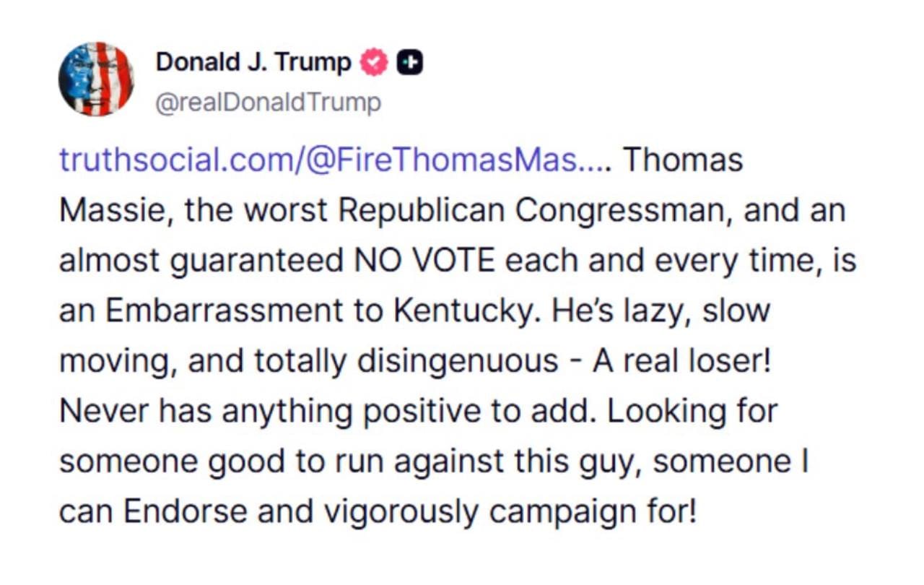924x585 pixels.
Task: Click the phrase "A real loser!"
Action: click(682, 361)
